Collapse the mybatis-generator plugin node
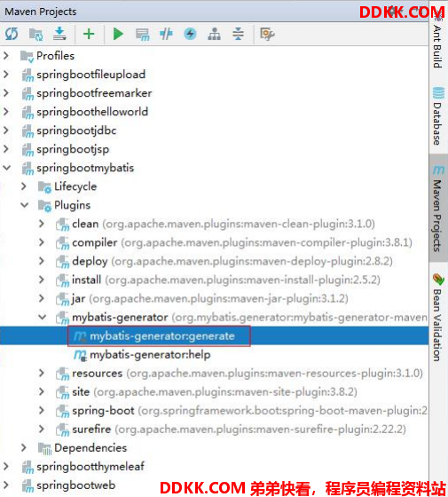This screenshot has width=448, height=497. coord(43,317)
